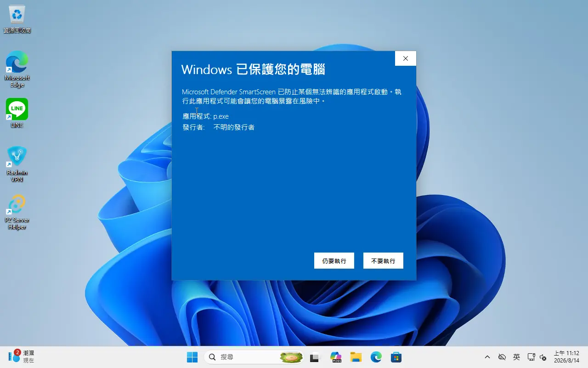Open Microsoft Store from the taskbar
The height and width of the screenshot is (368, 588).
(x=396, y=357)
